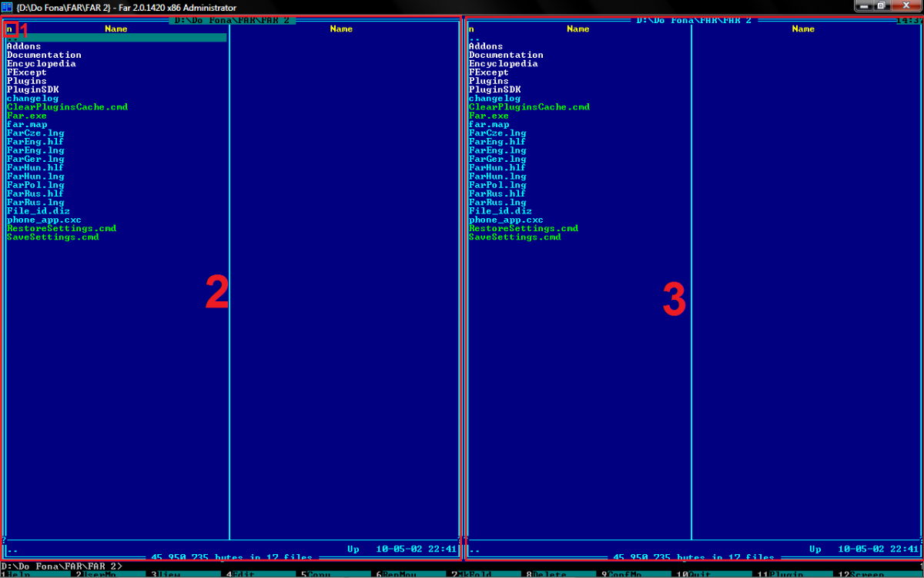Click Name header above Addons in right panel
The height and width of the screenshot is (578, 924).
click(578, 29)
